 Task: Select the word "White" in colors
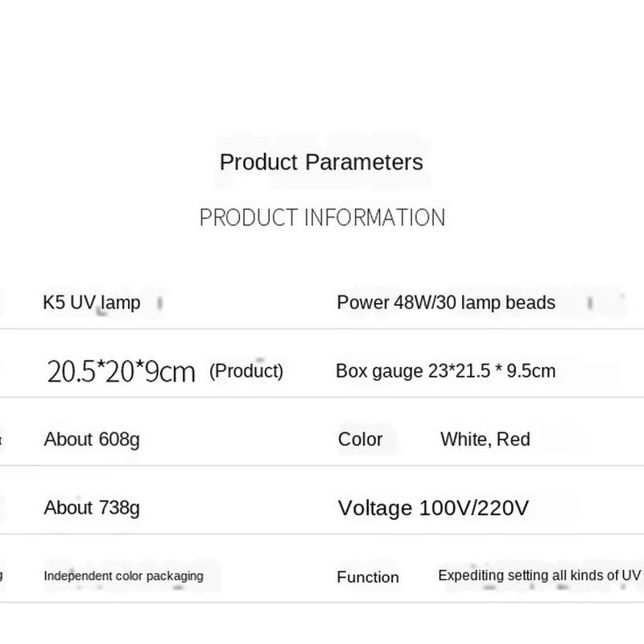pos(464,440)
